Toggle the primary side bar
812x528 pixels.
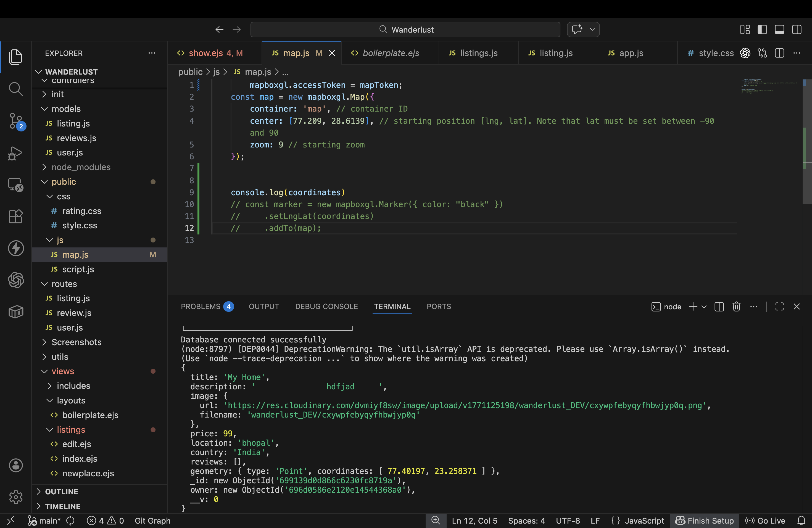762,30
